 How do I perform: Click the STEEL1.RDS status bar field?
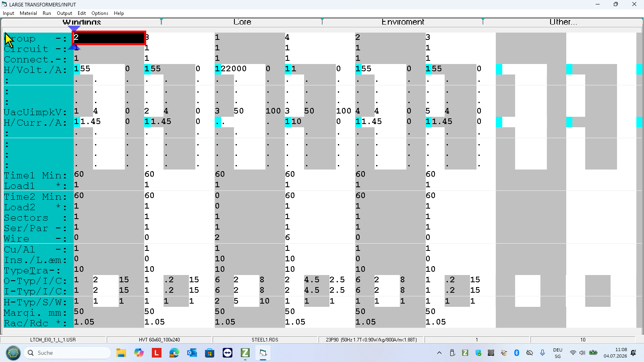tap(265, 340)
